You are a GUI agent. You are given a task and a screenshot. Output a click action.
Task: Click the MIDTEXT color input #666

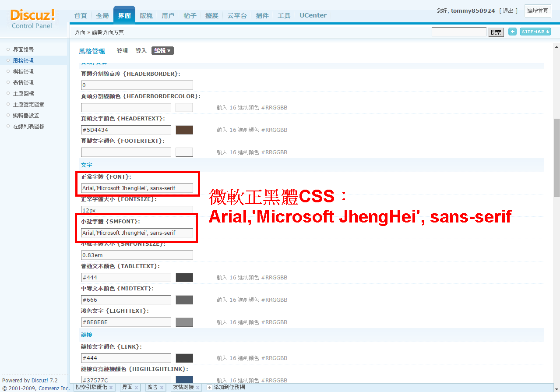pos(126,300)
